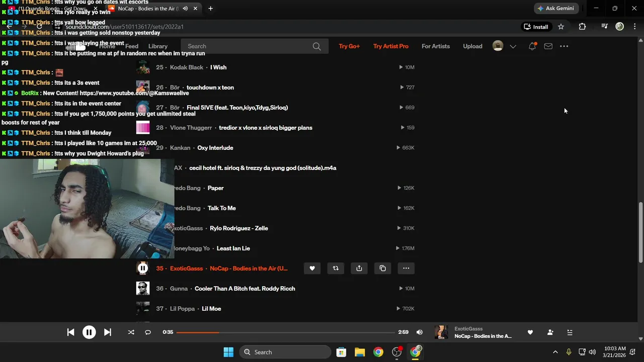644x362 pixels.
Task: Open the clock showing 10:03 AM
Action: point(615,352)
